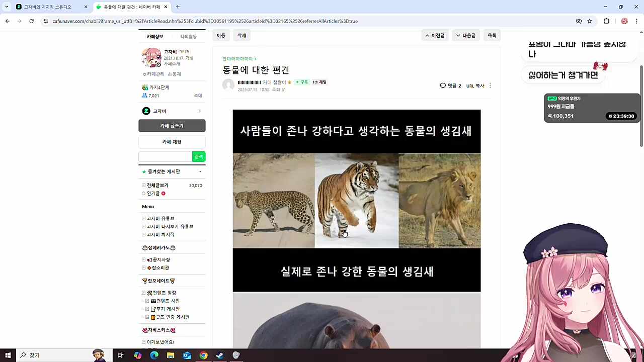Viewport: 644px width, 362px height.
Task: Click the post author's profile avatar
Action: click(228, 85)
